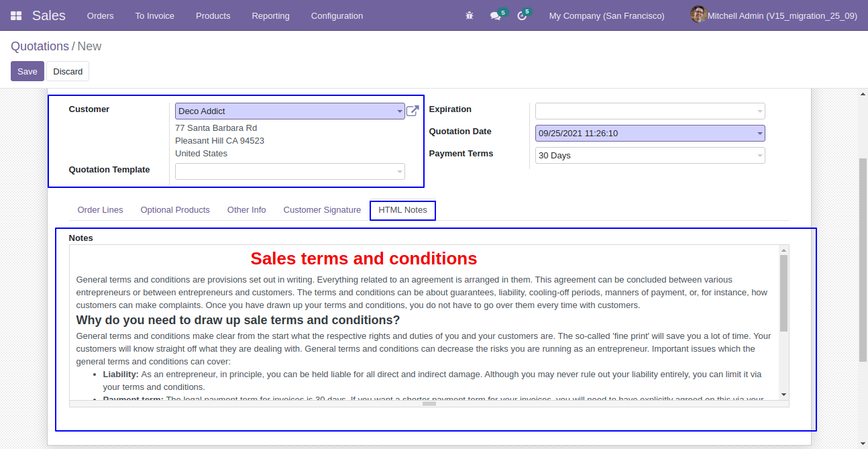Open the activities clock icon

(x=522, y=15)
